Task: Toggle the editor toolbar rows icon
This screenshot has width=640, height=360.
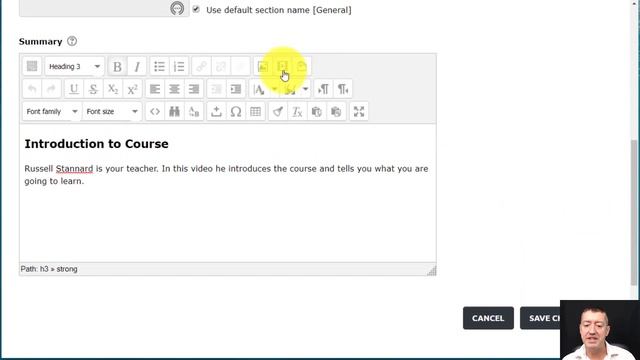Action: [x=32, y=66]
